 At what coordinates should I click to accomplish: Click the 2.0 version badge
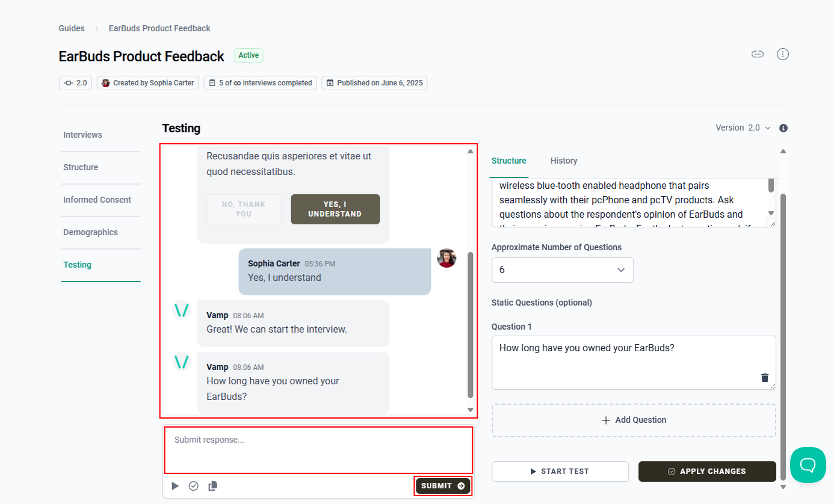pos(75,83)
